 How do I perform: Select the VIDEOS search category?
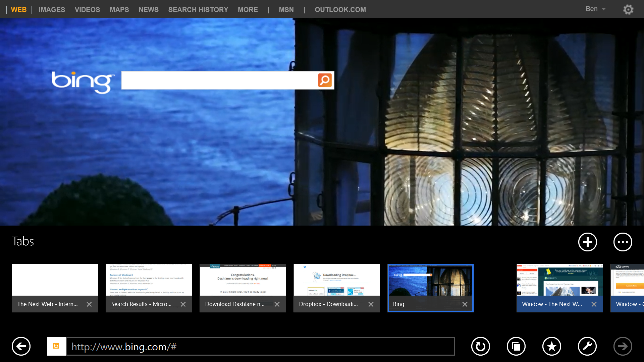pos(87,10)
